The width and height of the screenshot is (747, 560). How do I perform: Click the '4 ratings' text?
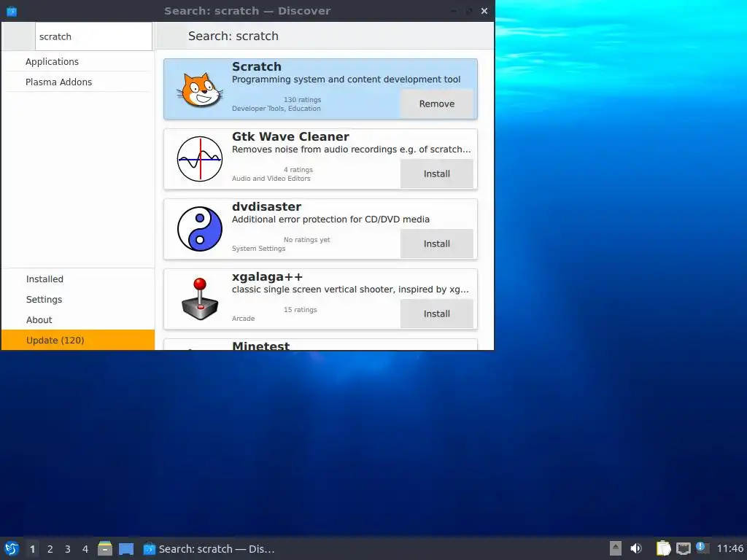click(x=298, y=169)
